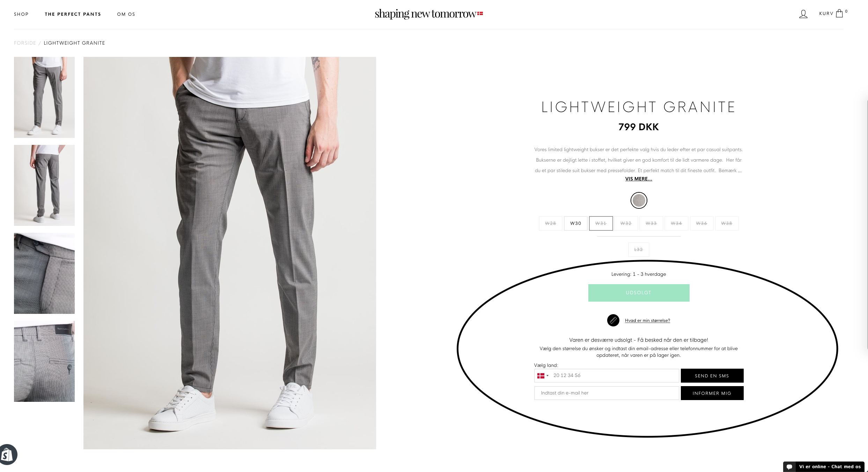Screen dimensions: 868x472
Task: Open the SHOP menu
Action: coord(21,14)
